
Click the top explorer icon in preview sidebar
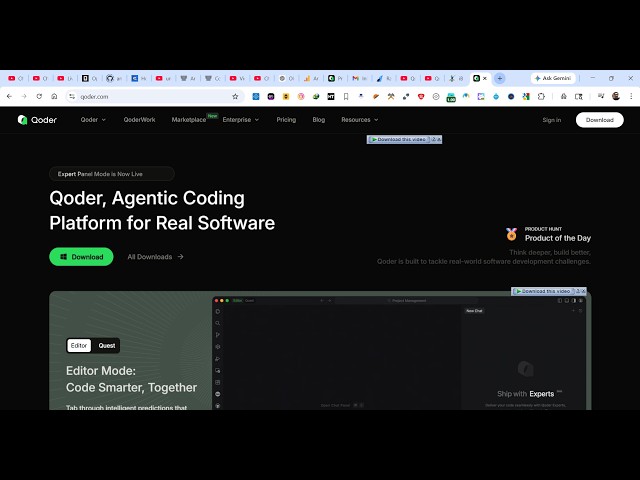(x=218, y=311)
